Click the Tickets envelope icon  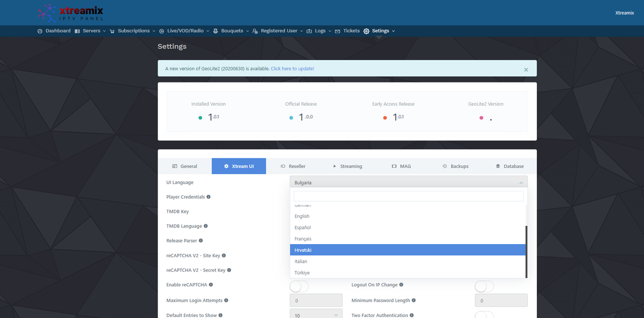(338, 31)
